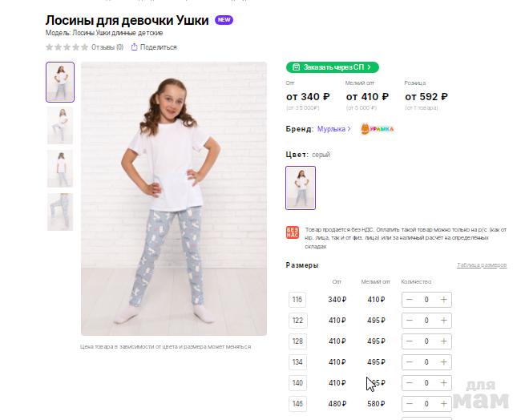Increase quantity for size 134

pyautogui.click(x=444, y=362)
